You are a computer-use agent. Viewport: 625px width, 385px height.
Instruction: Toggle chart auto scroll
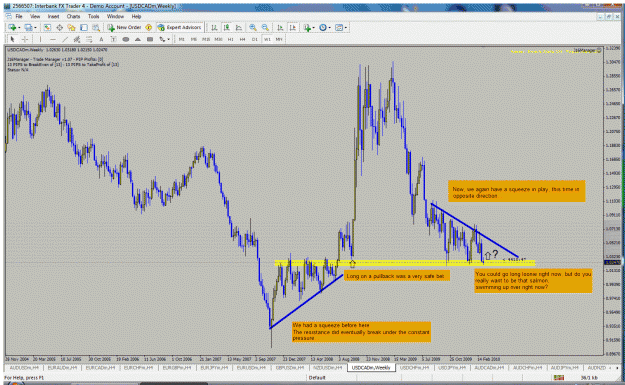point(280,28)
